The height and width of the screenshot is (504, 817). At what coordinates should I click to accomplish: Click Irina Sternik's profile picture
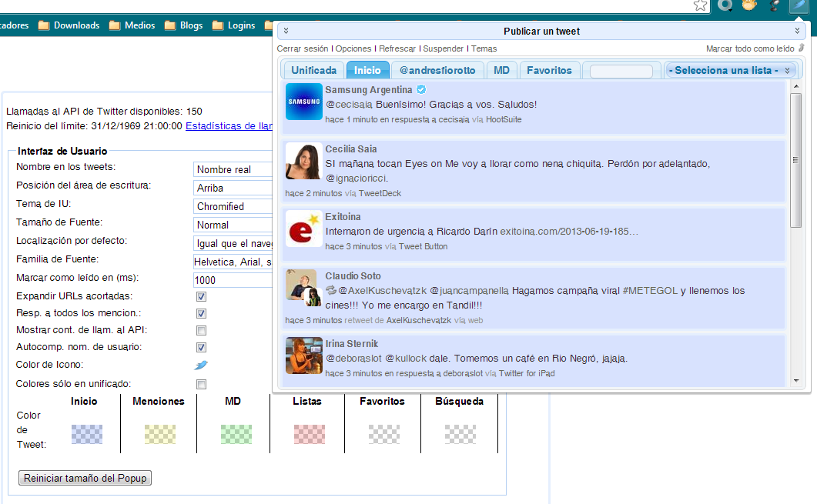tap(303, 355)
